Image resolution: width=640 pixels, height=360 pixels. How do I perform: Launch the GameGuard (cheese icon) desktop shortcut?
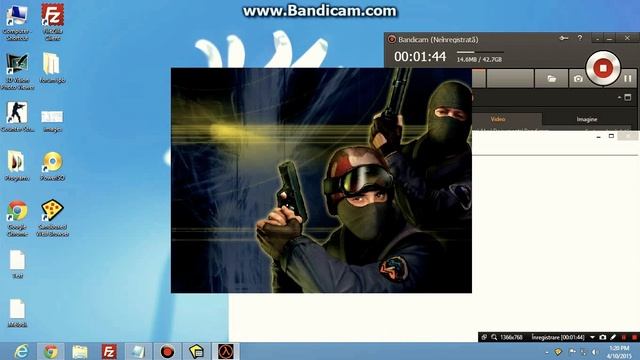[52, 218]
